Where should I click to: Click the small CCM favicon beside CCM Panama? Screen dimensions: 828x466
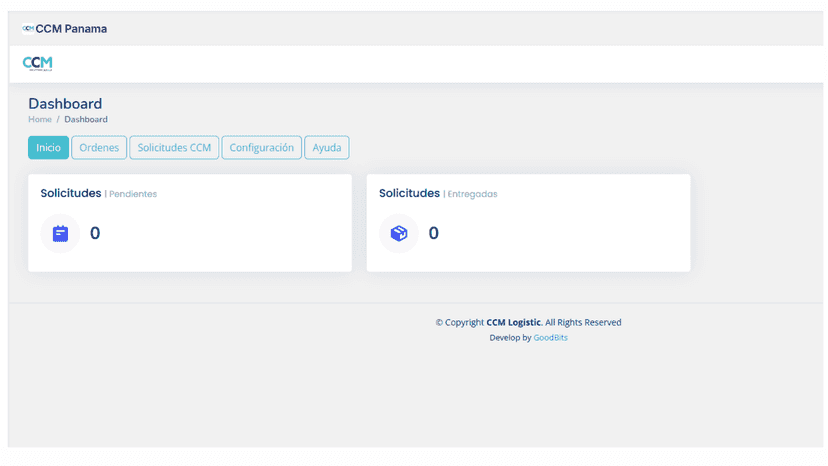[28, 29]
